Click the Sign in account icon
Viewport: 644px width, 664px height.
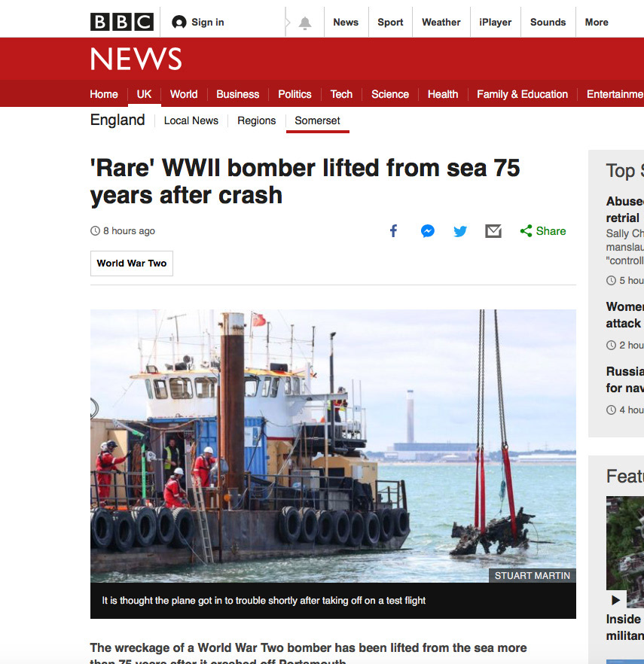[179, 23]
